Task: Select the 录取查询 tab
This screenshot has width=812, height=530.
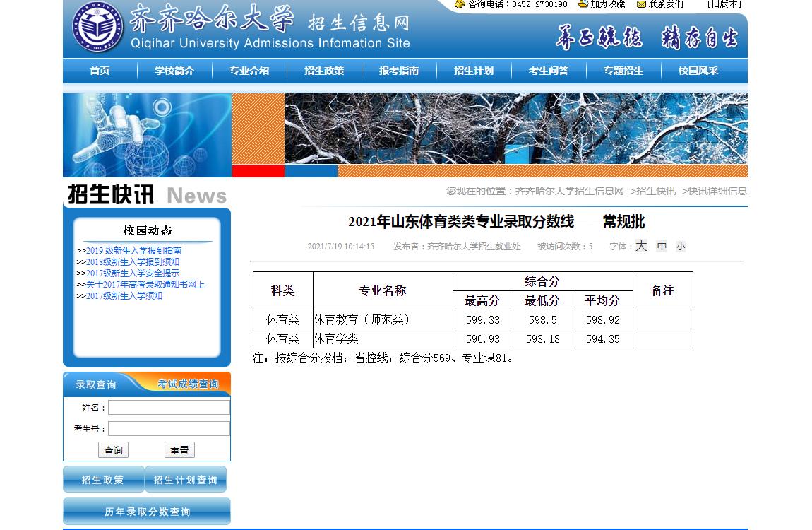Action: coord(96,384)
